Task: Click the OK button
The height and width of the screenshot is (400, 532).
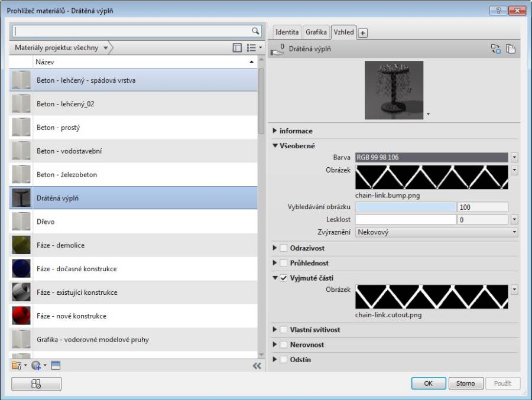Action: (x=429, y=383)
